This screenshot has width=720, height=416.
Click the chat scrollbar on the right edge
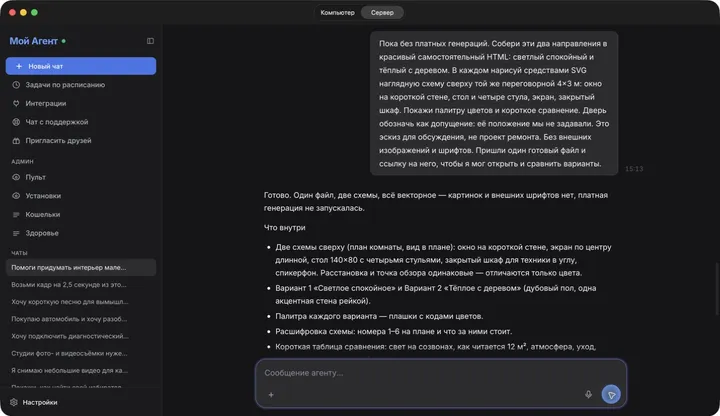pyautogui.click(x=717, y=288)
